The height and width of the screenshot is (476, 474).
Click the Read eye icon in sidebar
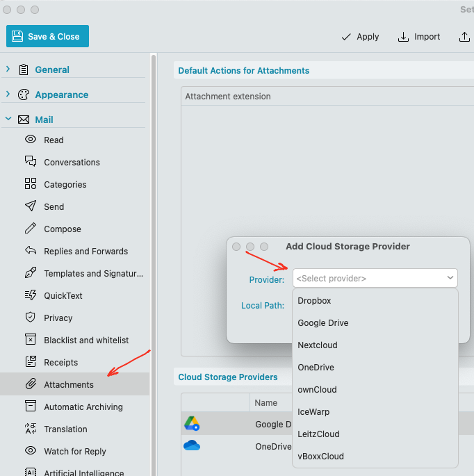click(x=31, y=140)
